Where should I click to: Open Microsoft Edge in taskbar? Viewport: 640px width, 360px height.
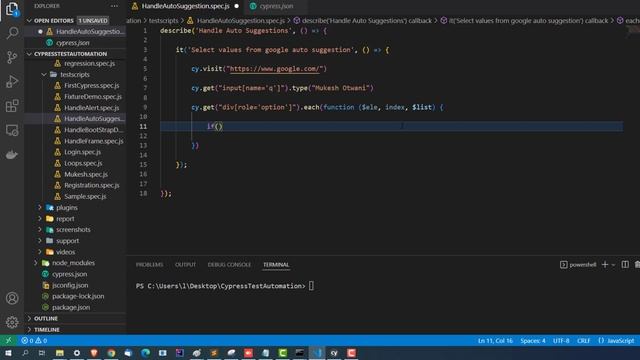point(145,353)
